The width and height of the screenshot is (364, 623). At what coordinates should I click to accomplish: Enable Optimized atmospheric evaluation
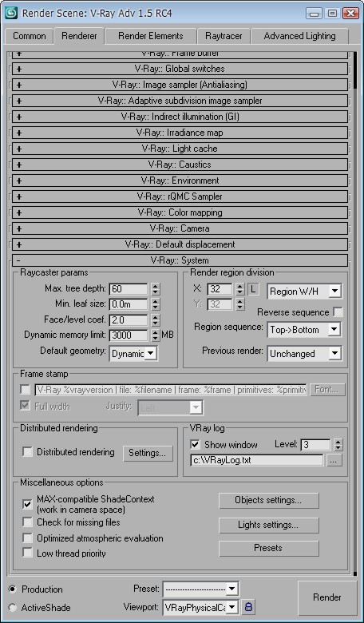coord(27,538)
